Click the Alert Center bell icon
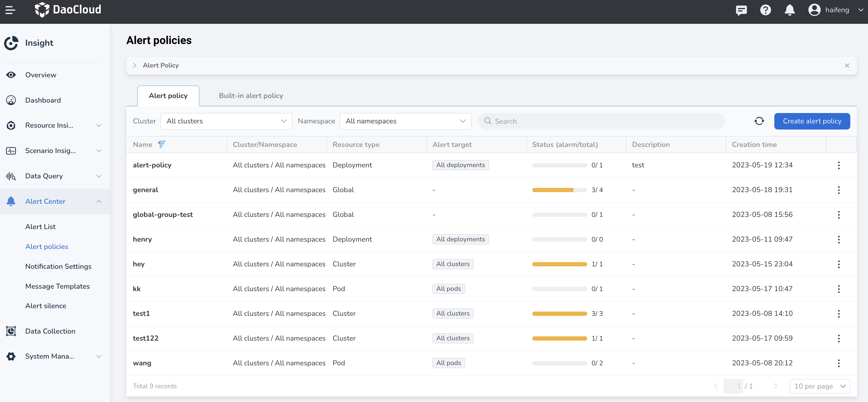Image resolution: width=868 pixels, height=402 pixels. tap(11, 201)
